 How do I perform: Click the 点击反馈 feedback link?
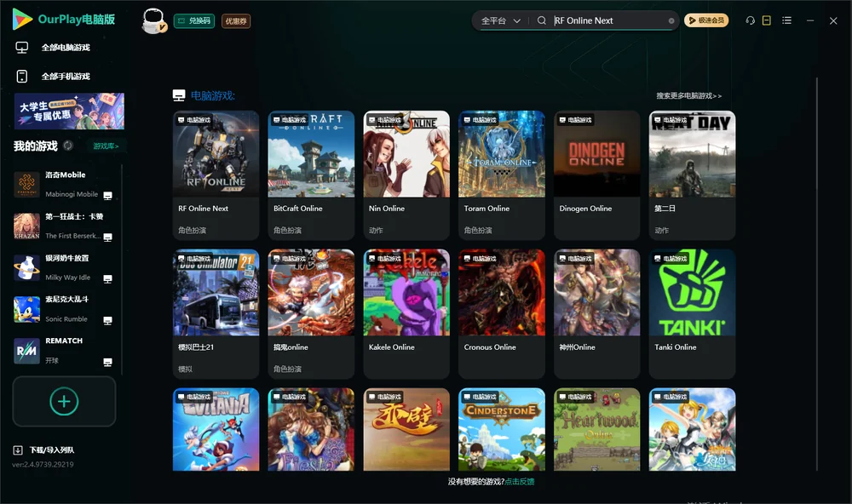point(520,482)
